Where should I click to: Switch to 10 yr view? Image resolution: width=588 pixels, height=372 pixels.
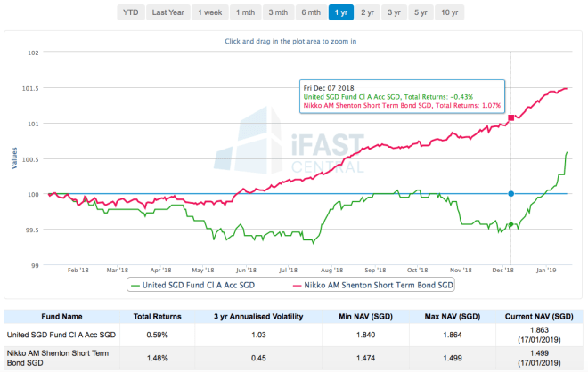pos(449,12)
